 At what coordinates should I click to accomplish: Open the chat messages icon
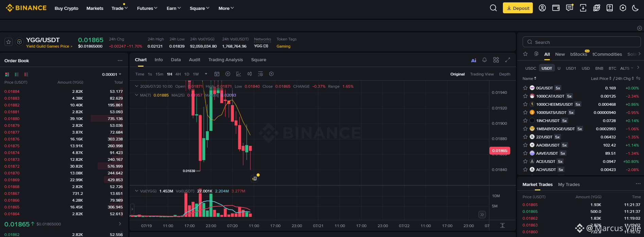(x=570, y=8)
